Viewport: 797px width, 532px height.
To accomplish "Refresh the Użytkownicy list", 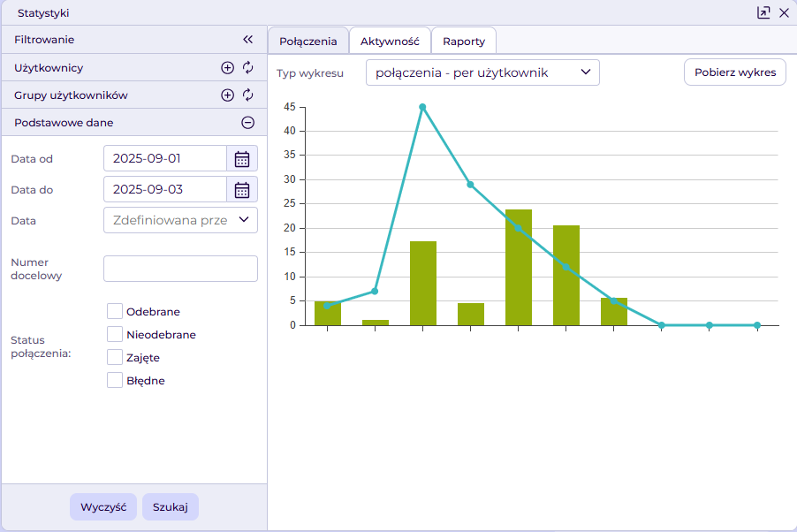I will [248, 68].
